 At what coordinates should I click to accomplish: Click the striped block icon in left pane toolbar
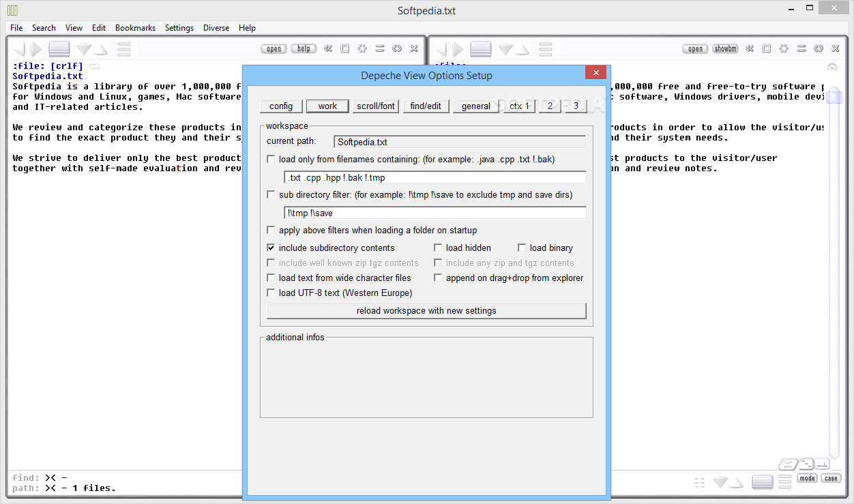(59, 49)
